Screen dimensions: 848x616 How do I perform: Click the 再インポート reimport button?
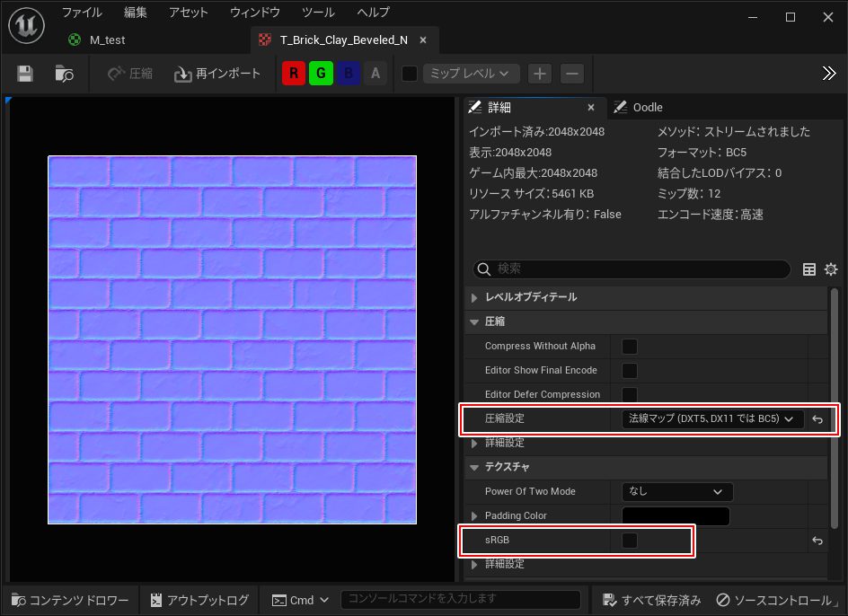[217, 74]
